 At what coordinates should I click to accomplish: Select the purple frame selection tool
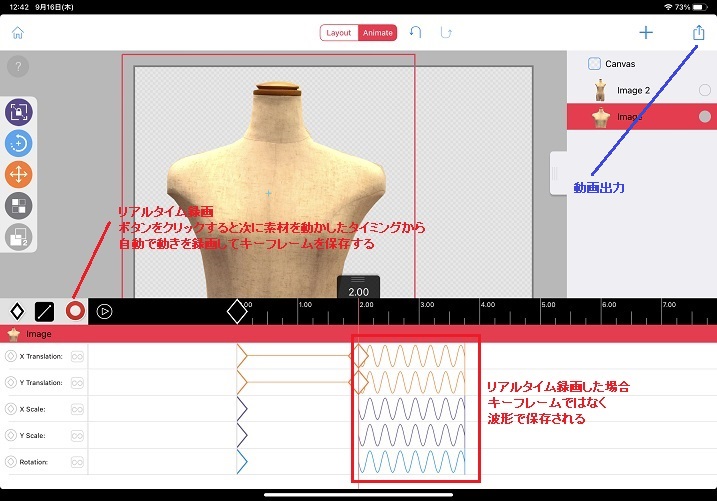(19, 112)
